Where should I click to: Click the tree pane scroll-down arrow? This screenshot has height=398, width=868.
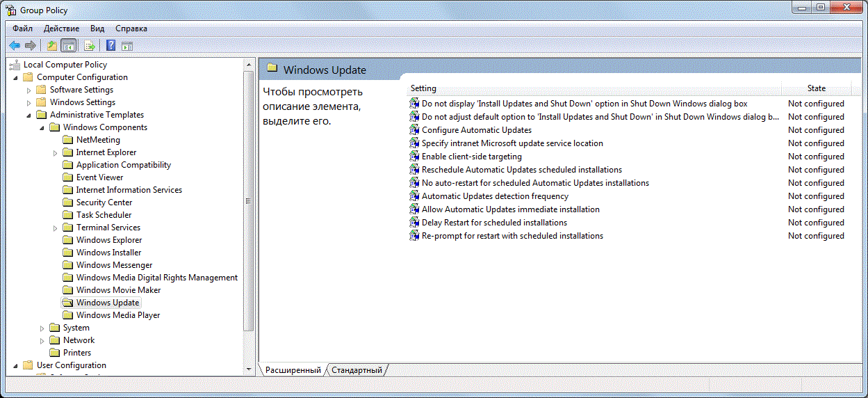click(x=249, y=368)
